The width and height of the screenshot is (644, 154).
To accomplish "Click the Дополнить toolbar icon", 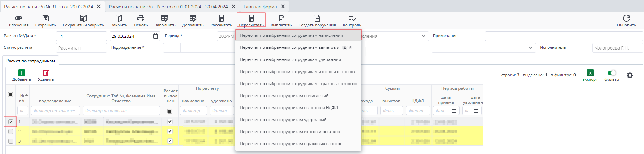I will 193,18.
